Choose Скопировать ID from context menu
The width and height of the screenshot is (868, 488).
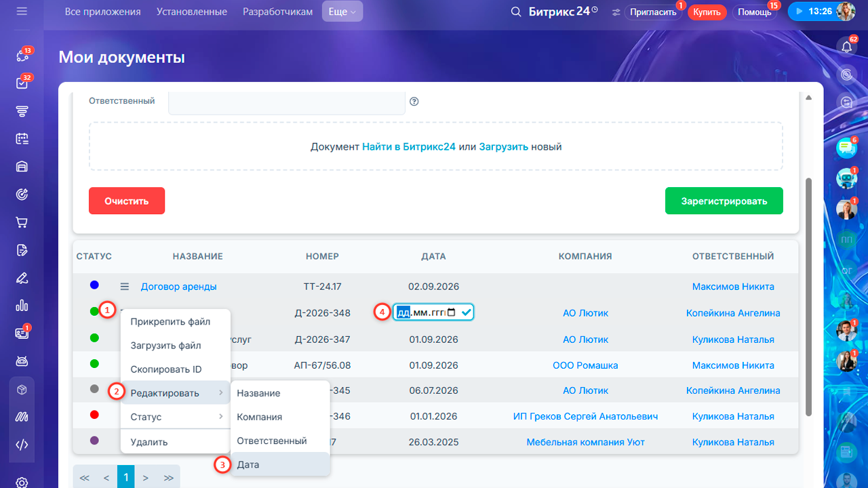[x=166, y=369]
